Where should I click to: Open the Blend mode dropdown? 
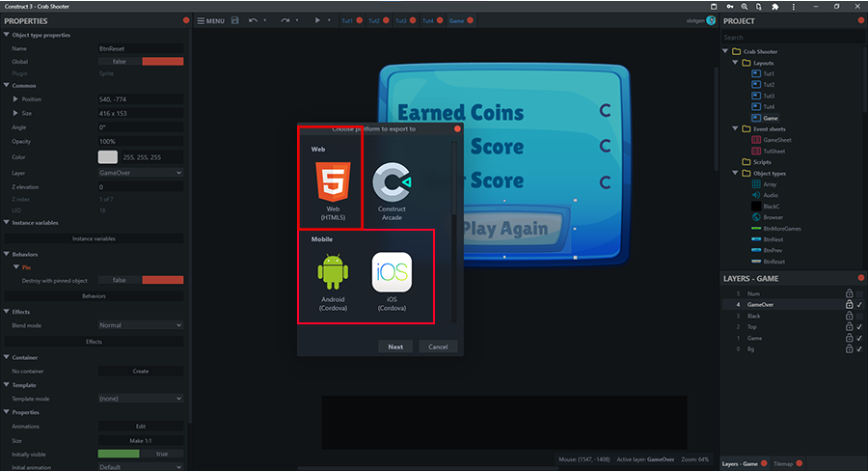pos(141,325)
